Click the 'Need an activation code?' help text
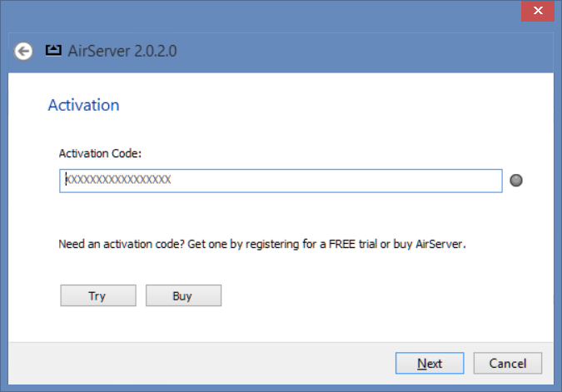Viewport: 562px width, 392px height. coord(122,245)
